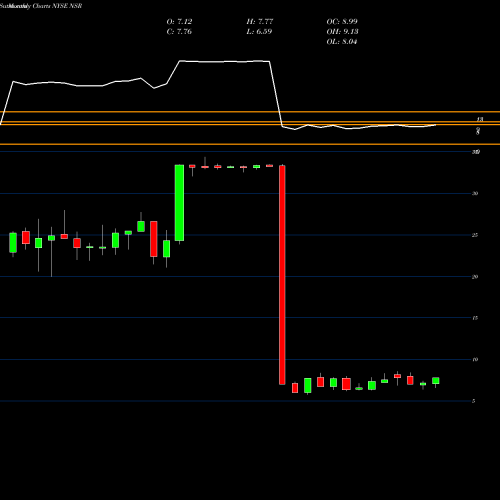The image size is (500, 500).
Task: Select the high value H: 7.77
Action: pyautogui.click(x=260, y=22)
